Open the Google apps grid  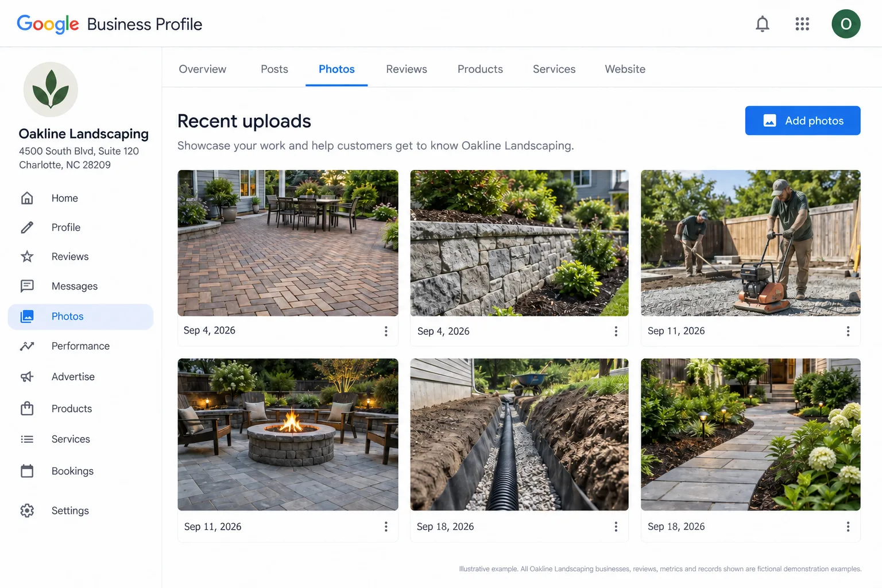pyautogui.click(x=802, y=24)
